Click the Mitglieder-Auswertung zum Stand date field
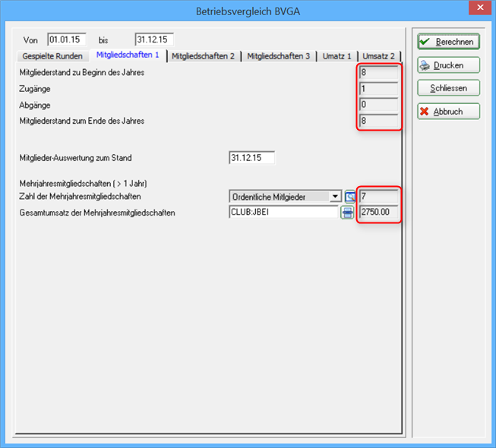 (251, 158)
